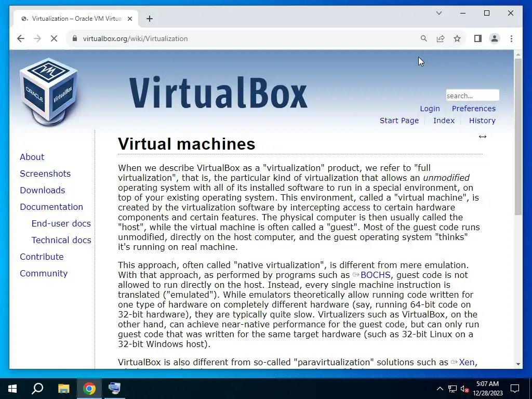Screen dimensions: 532x399
Task: View site info via padlock icon
Action: click(x=75, y=38)
